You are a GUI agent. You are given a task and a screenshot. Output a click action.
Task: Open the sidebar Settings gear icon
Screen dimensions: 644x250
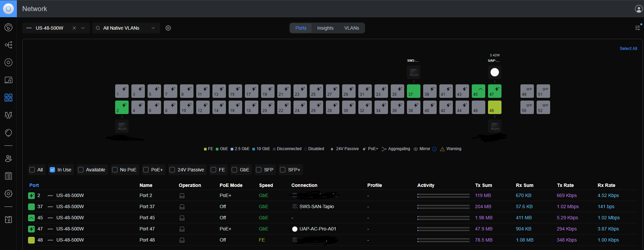pyautogui.click(x=8, y=193)
